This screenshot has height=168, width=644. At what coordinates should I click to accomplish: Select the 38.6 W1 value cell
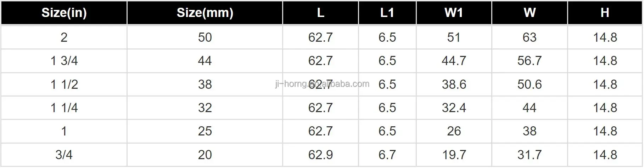coord(454,84)
